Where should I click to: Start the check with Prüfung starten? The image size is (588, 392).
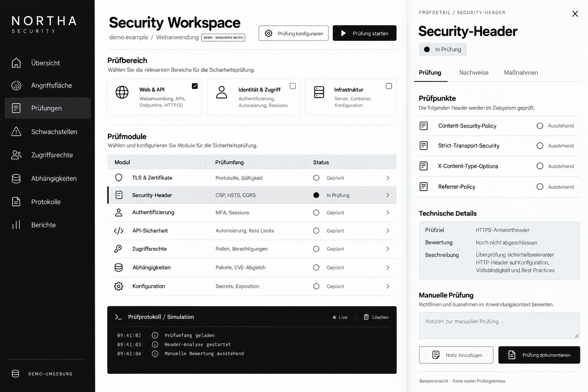pos(364,33)
